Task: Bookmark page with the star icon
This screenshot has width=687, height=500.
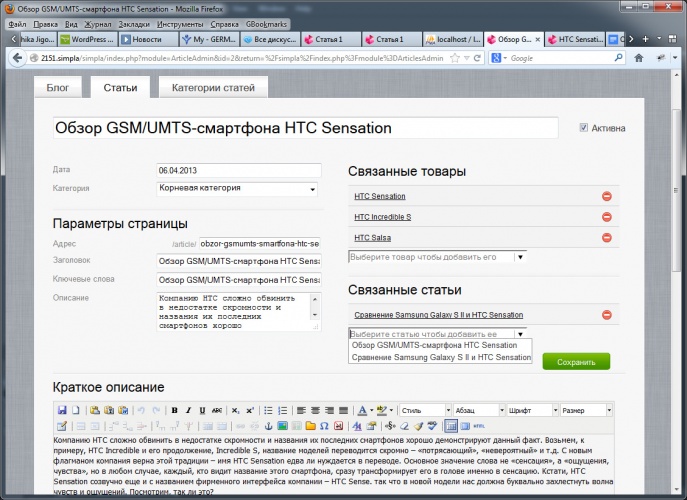Action: click(x=455, y=58)
